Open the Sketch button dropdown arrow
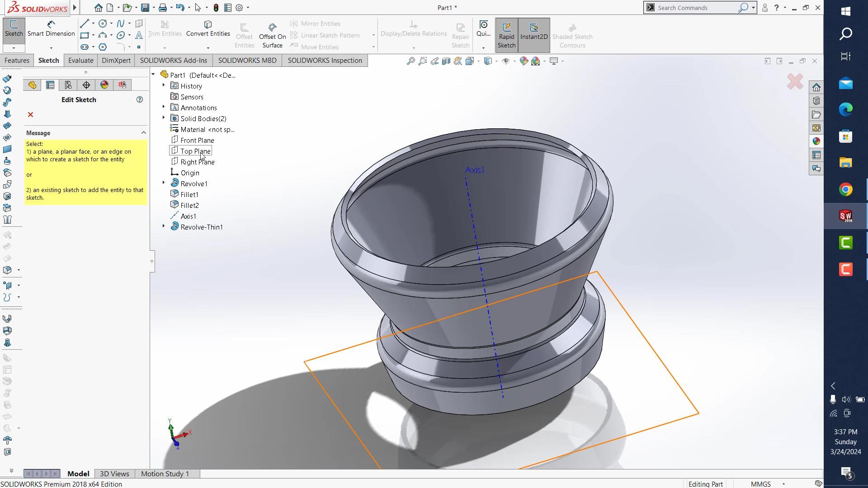Image resolution: width=868 pixels, height=488 pixels. coord(14,48)
